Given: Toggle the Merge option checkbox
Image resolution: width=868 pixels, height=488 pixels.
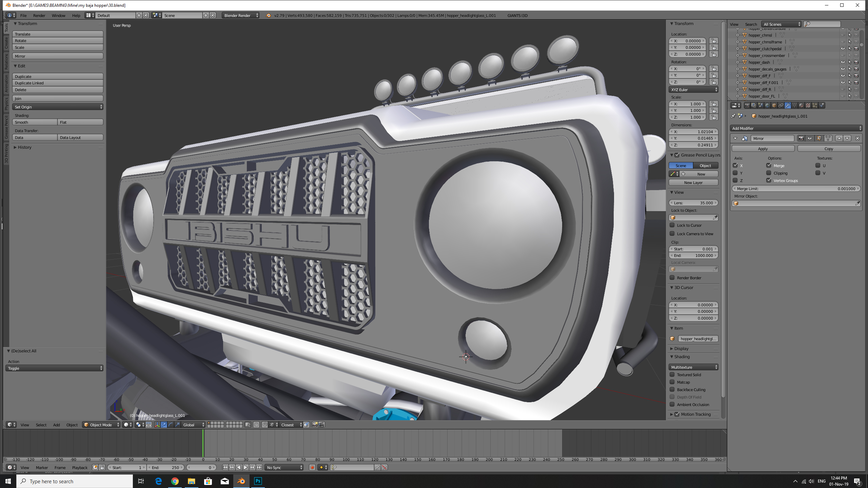Looking at the screenshot, I should 769,165.
